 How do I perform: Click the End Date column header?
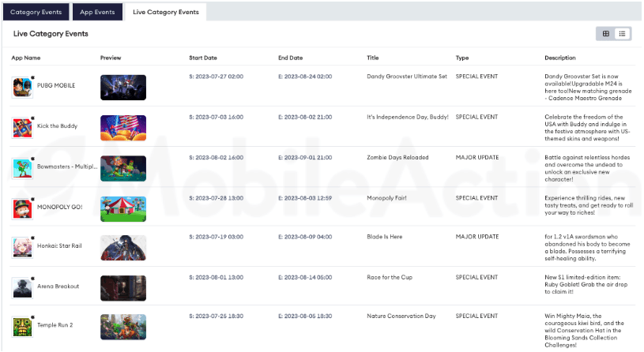pyautogui.click(x=290, y=58)
